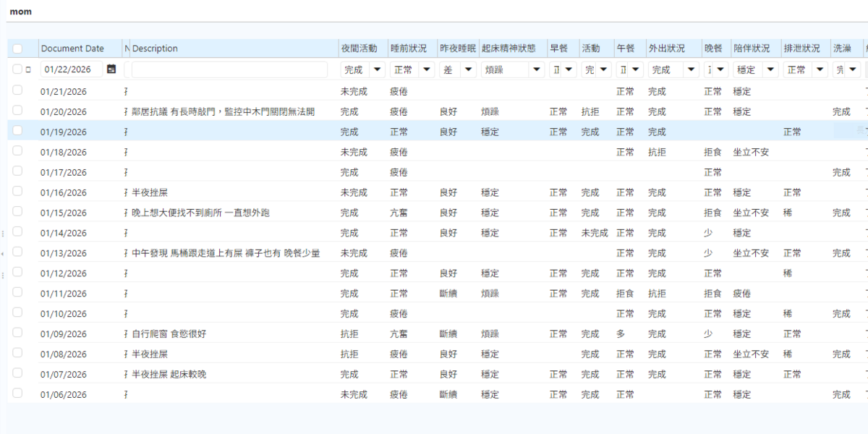This screenshot has height=434, width=868.
Task: Open the calendar date picker icon
Action: pos(111,69)
